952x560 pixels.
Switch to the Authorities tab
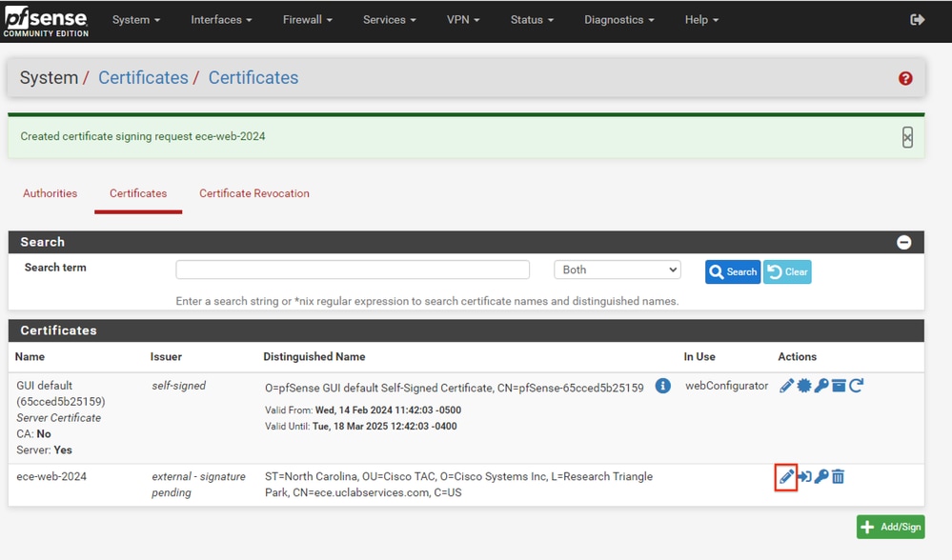(50, 193)
